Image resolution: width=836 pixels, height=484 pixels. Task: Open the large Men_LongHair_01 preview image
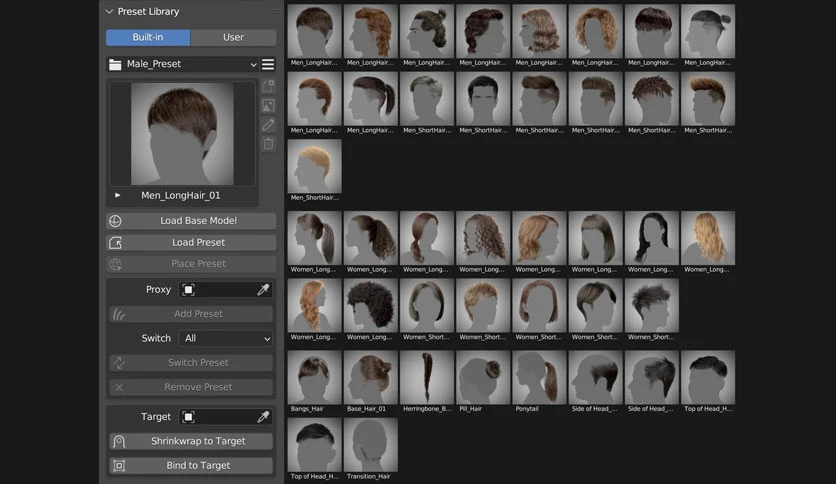182,133
